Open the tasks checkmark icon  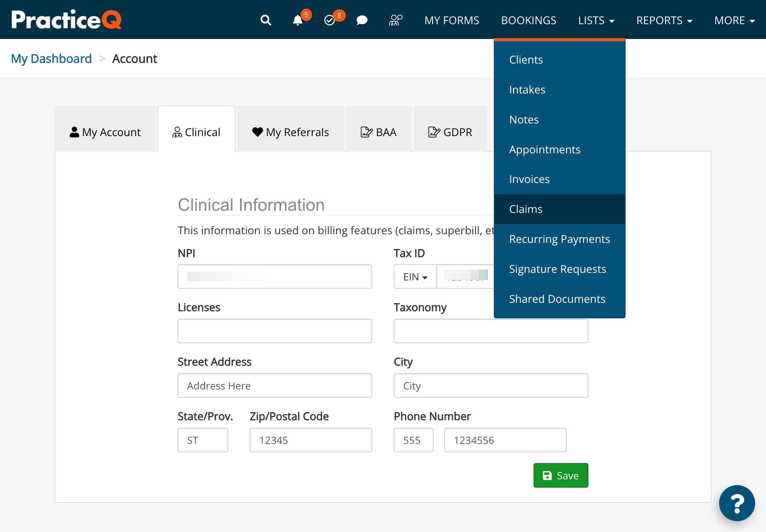click(330, 20)
